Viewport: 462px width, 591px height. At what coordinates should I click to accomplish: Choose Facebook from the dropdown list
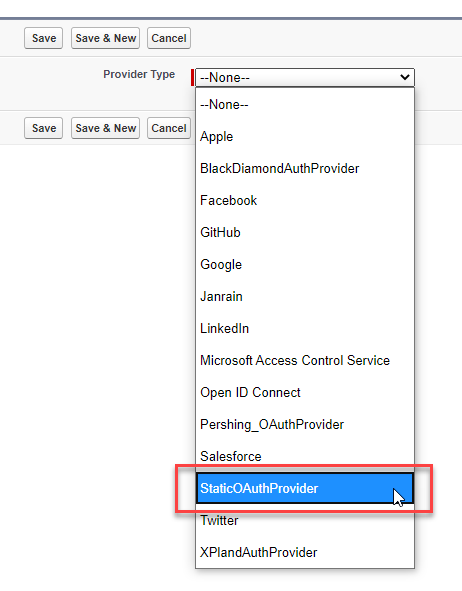305,201
